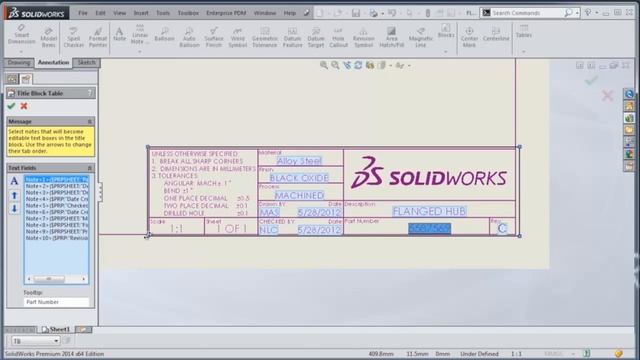
Task: Collapse the Text Fields section
Action: point(90,168)
